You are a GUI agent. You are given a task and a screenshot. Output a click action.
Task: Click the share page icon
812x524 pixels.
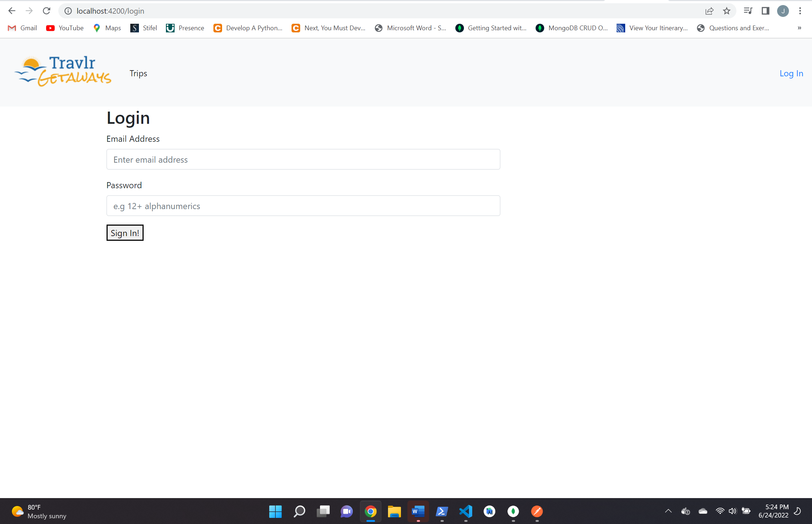(x=709, y=11)
